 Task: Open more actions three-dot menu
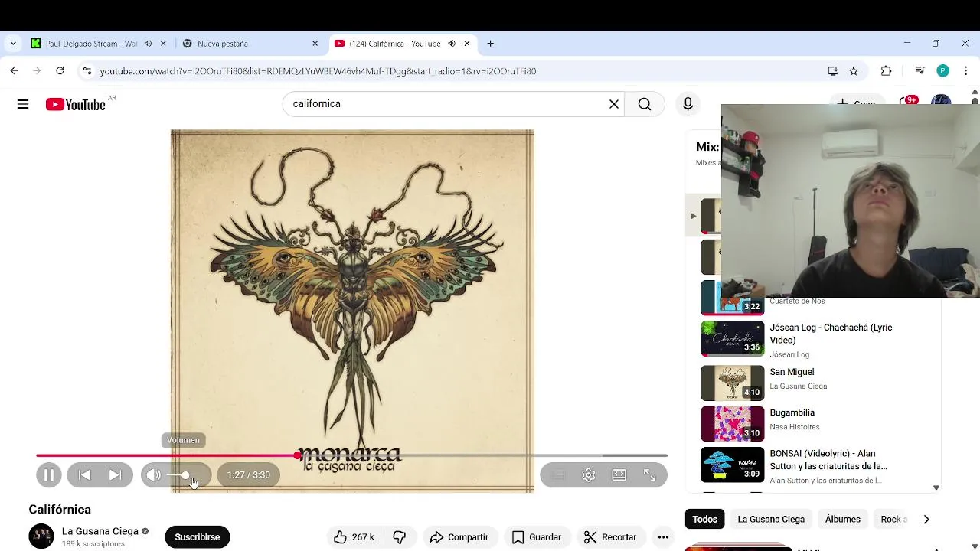[664, 537]
